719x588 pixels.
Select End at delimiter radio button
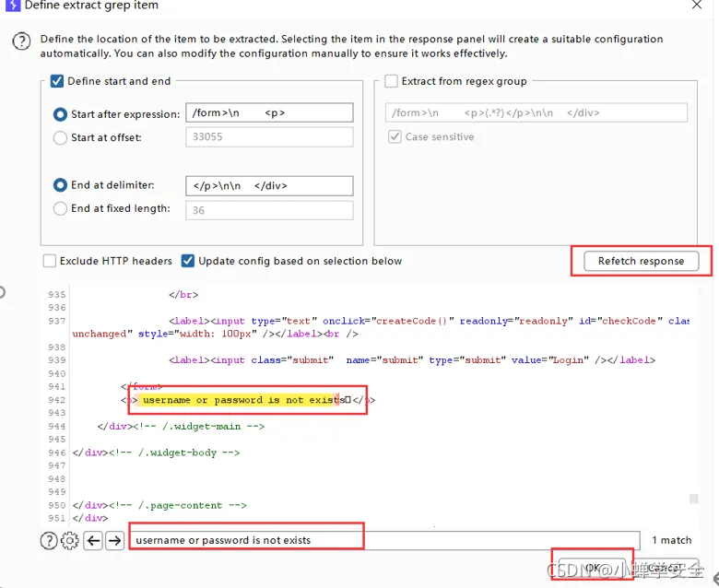point(60,185)
